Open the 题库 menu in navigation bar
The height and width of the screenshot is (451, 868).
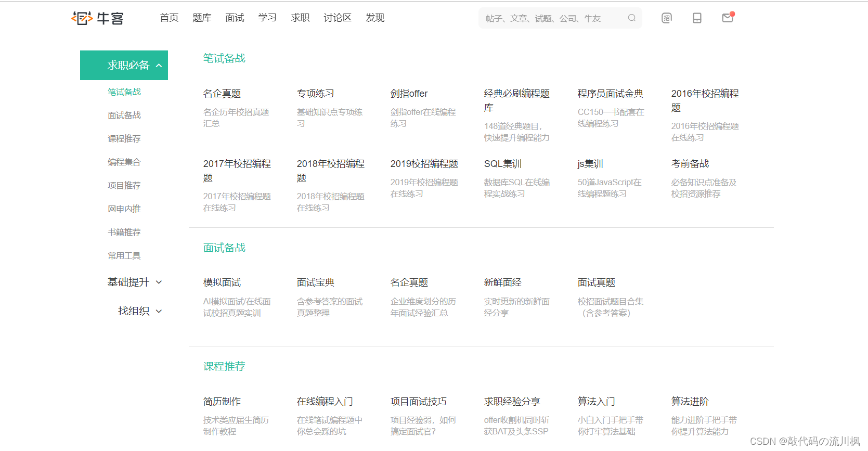pos(202,18)
